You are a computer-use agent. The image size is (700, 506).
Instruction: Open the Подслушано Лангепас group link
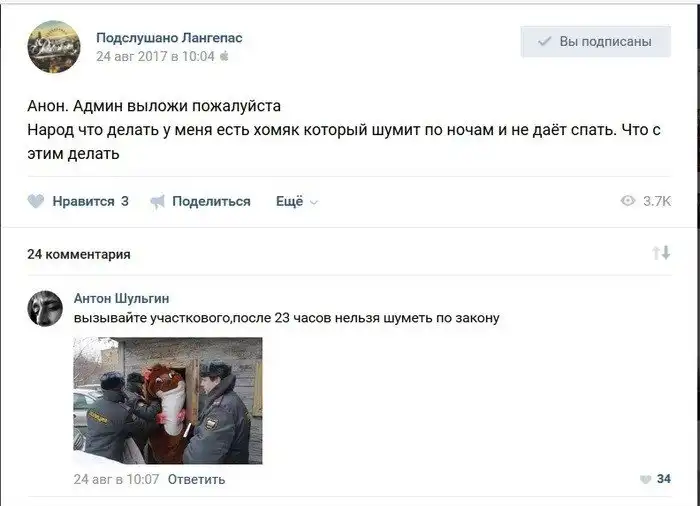pos(169,38)
